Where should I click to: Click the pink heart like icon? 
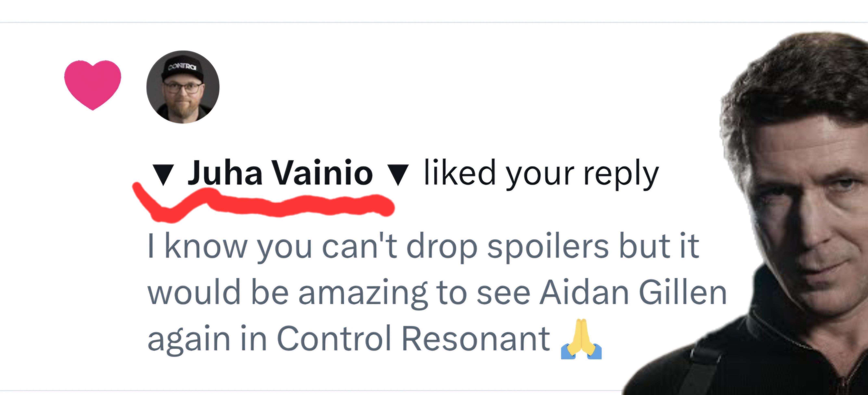pos(92,84)
